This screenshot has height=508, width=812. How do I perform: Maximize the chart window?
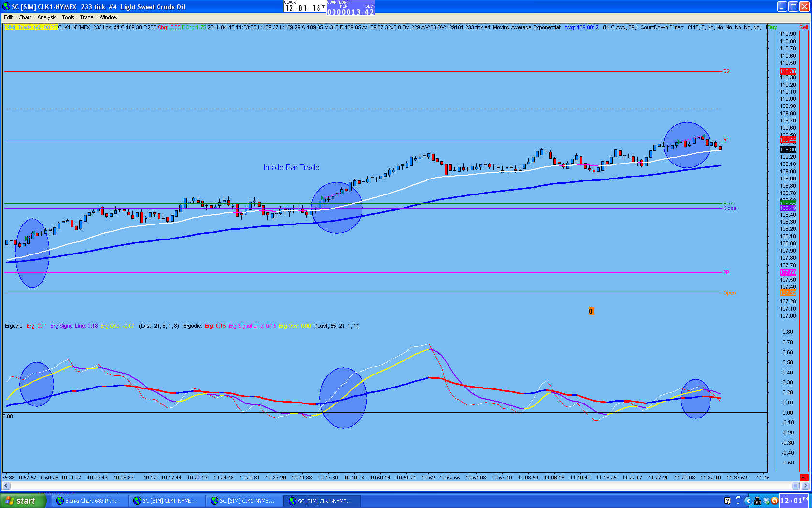coord(793,7)
